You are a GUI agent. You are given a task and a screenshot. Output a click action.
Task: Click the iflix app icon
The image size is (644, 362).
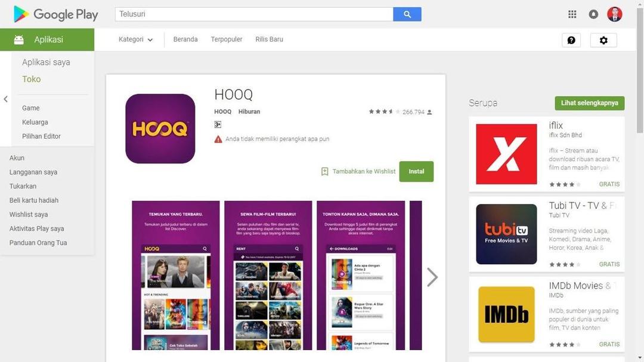pyautogui.click(x=506, y=154)
